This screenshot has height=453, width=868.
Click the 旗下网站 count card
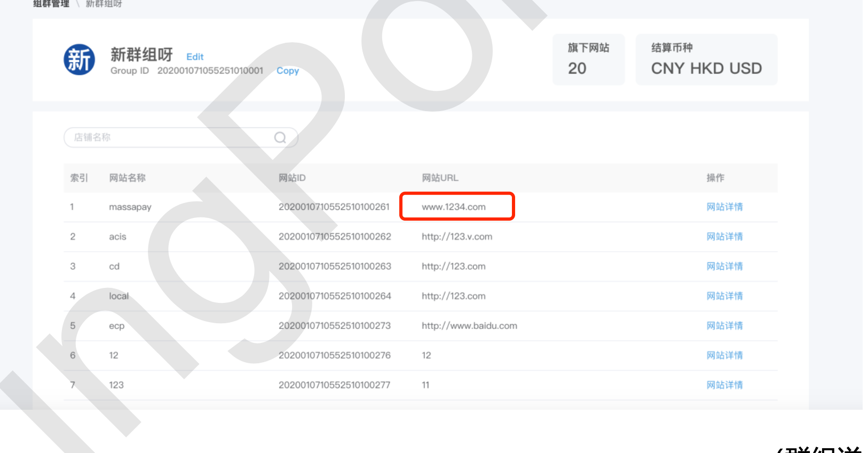pyautogui.click(x=588, y=59)
